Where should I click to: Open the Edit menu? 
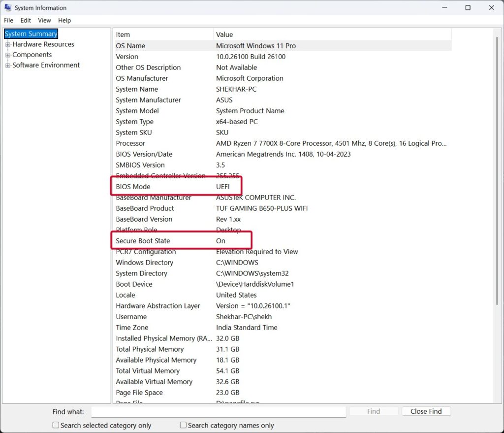click(25, 20)
